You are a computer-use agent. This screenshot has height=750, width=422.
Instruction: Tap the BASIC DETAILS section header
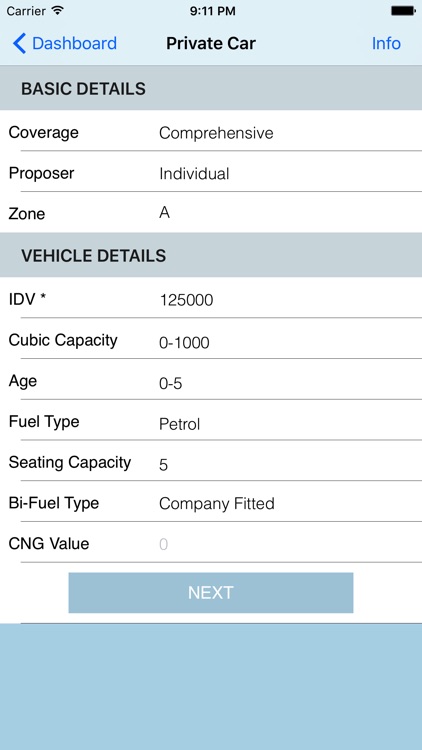click(211, 88)
